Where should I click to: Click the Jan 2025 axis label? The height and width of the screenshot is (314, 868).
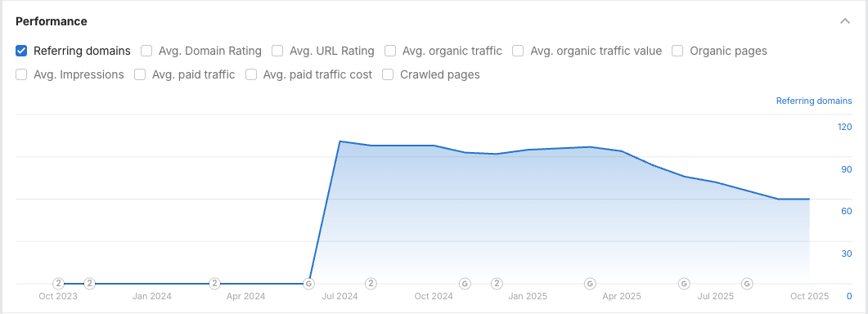528,296
